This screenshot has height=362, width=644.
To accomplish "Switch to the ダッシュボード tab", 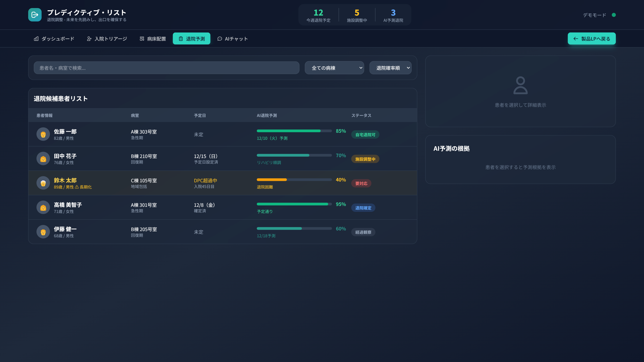I will click(54, 39).
